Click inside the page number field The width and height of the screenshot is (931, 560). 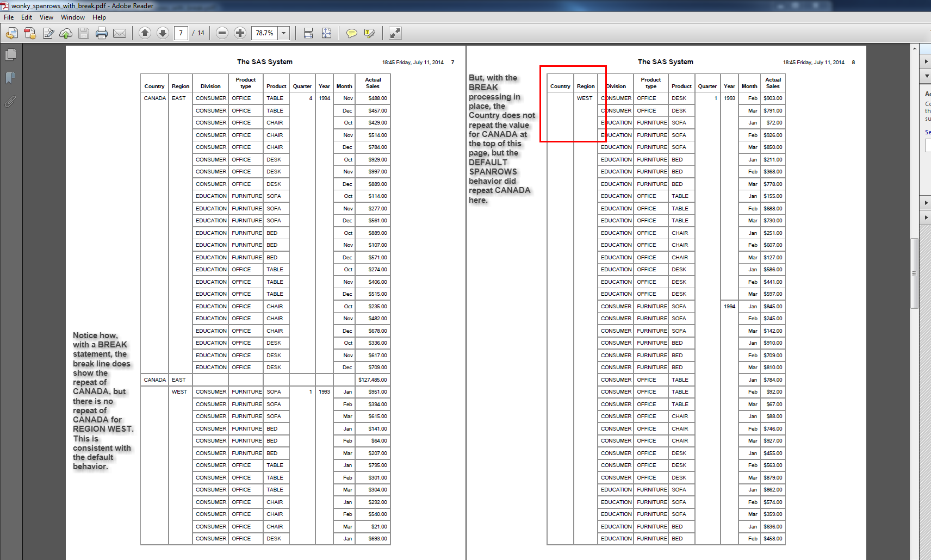pyautogui.click(x=181, y=33)
